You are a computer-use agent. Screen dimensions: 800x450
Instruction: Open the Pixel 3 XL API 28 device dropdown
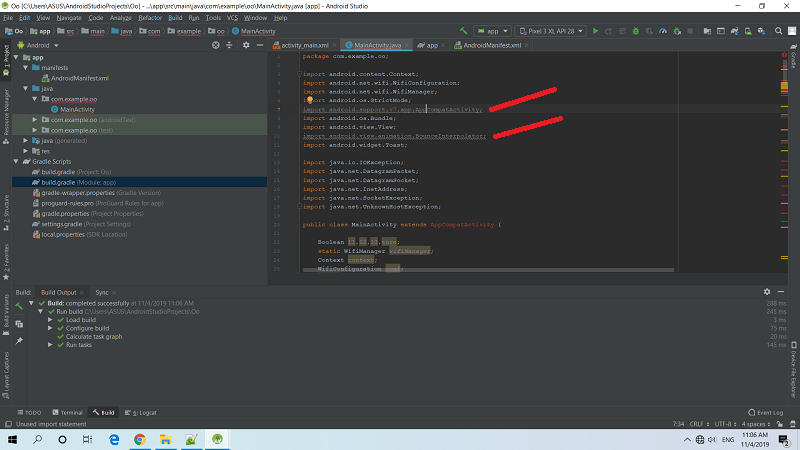coord(551,31)
